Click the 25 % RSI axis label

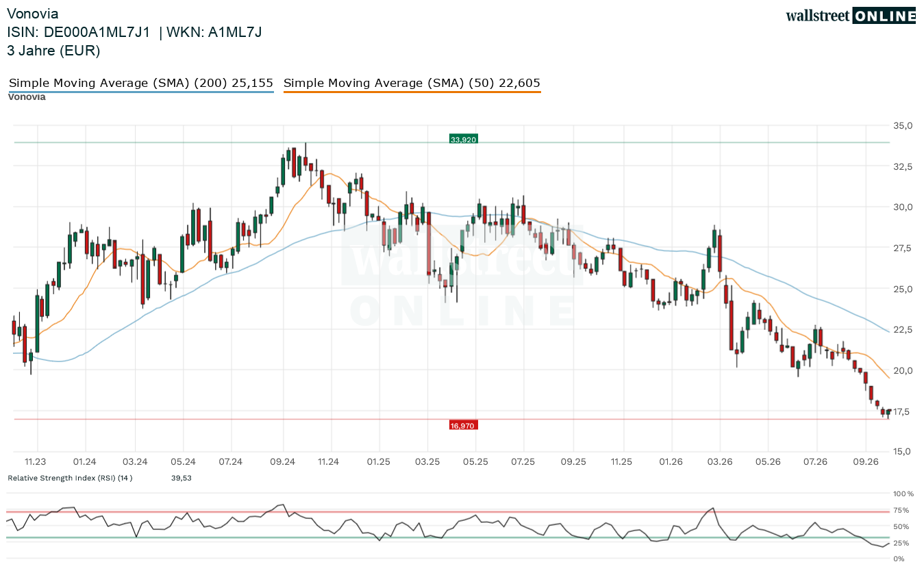click(x=902, y=543)
